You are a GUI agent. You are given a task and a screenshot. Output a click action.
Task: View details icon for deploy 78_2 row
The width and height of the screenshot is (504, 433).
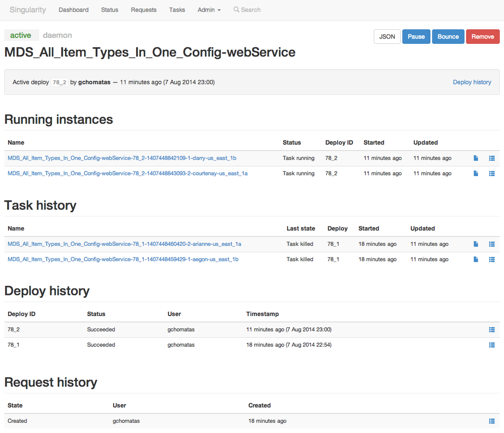pyautogui.click(x=492, y=330)
